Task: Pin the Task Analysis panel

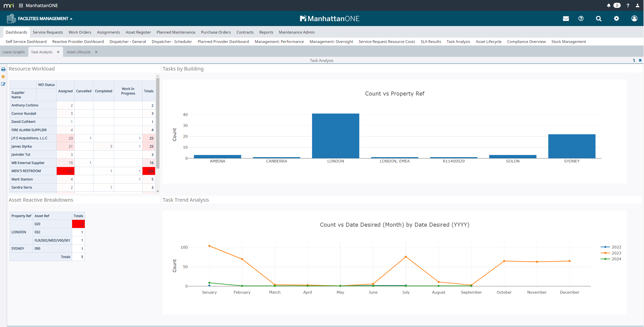Action: tap(634, 60)
